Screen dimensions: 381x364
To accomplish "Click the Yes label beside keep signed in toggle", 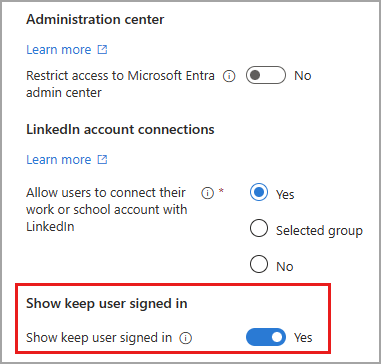I will [303, 338].
